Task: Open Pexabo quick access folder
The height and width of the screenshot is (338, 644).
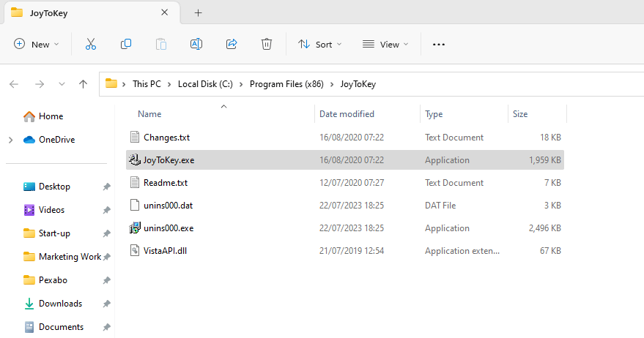Action: click(x=45, y=280)
